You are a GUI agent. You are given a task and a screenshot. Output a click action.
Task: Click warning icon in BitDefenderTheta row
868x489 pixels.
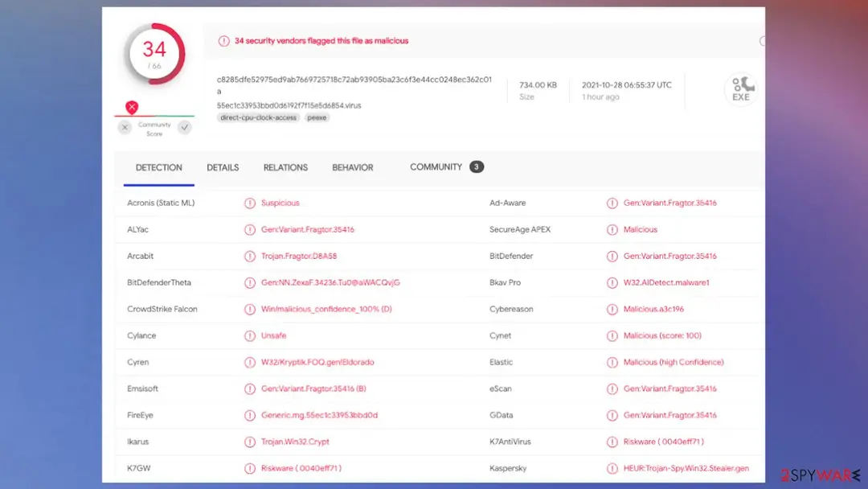point(250,283)
